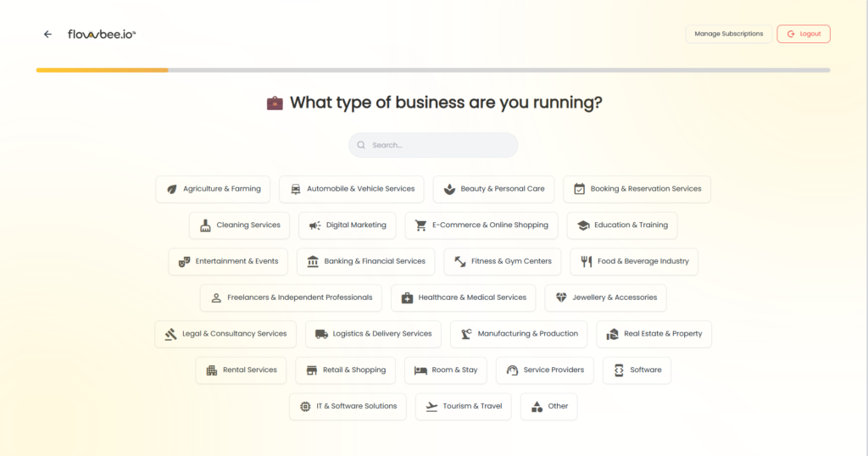Click the graduation cap Education icon
The height and width of the screenshot is (456, 868).
tap(583, 225)
